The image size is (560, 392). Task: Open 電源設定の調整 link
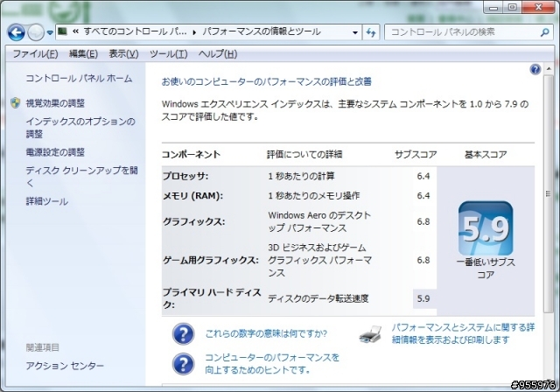(55, 152)
